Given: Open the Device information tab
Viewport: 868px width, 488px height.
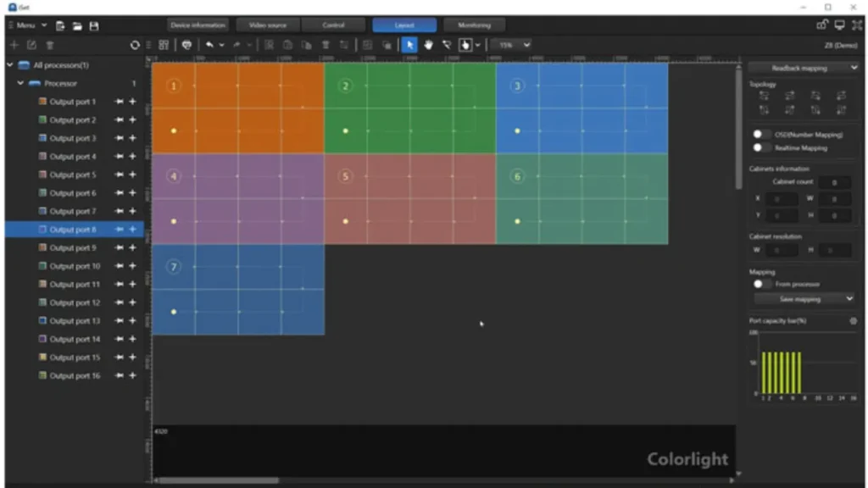Looking at the screenshot, I should tap(198, 25).
